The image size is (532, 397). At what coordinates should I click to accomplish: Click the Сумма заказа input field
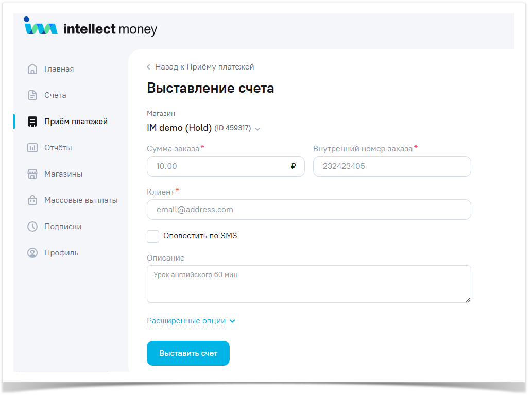click(219, 166)
